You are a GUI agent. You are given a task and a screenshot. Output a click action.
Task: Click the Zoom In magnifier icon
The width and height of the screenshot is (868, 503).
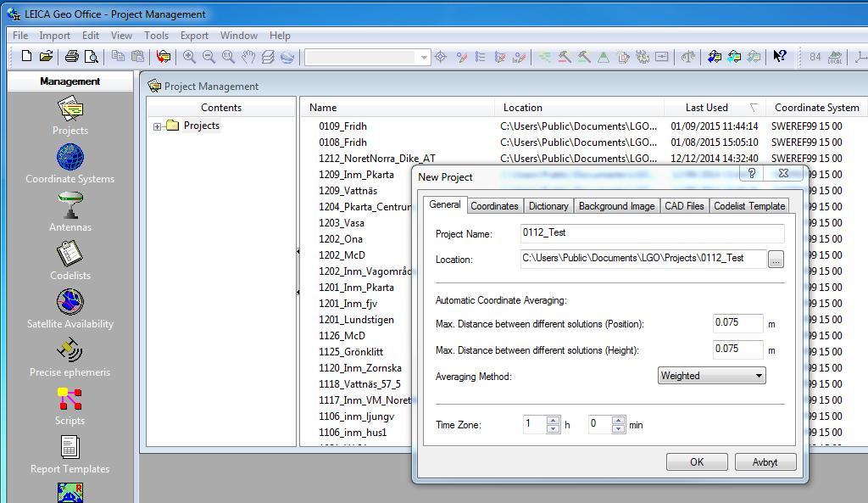click(189, 57)
